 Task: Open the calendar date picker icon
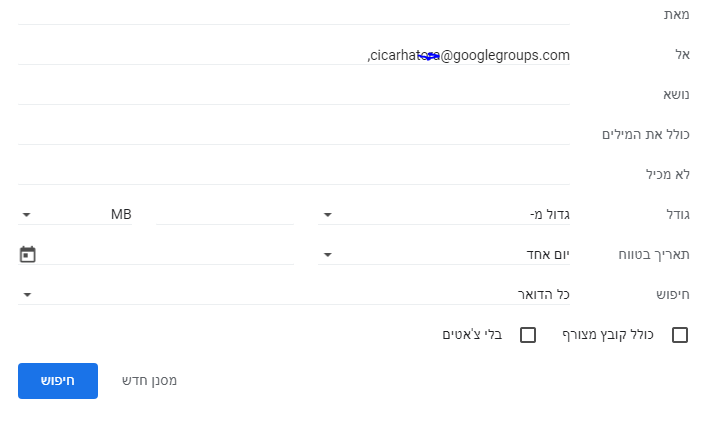coord(27,254)
